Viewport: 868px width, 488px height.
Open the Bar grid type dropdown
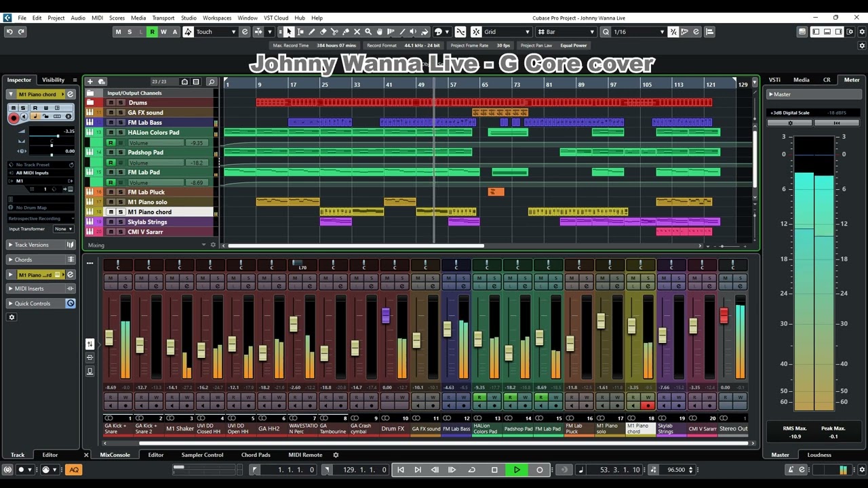tap(566, 32)
